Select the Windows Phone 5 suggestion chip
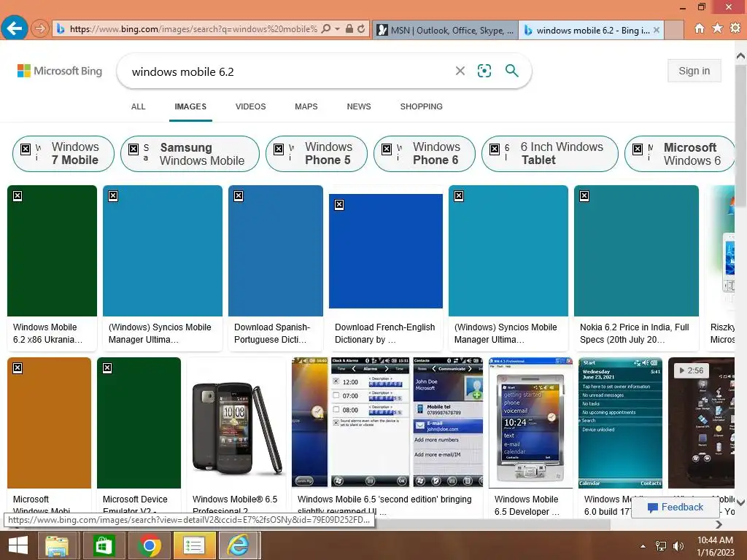The image size is (747, 560). pyautogui.click(x=317, y=153)
